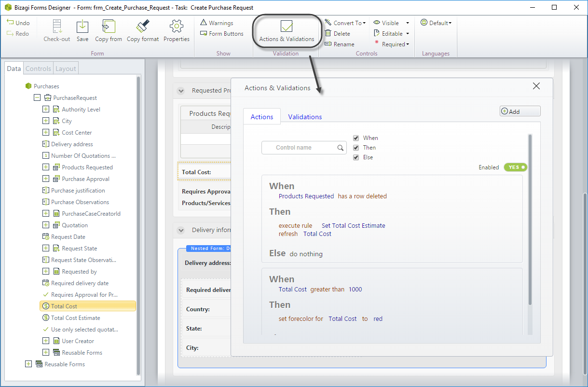Click the Redo button
The height and width of the screenshot is (387, 588).
coord(18,34)
